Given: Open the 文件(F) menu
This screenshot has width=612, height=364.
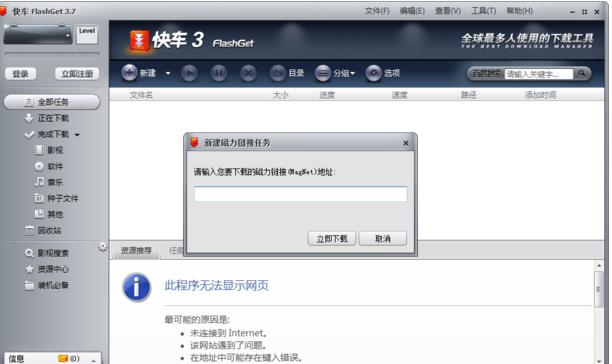Looking at the screenshot, I should (377, 11).
